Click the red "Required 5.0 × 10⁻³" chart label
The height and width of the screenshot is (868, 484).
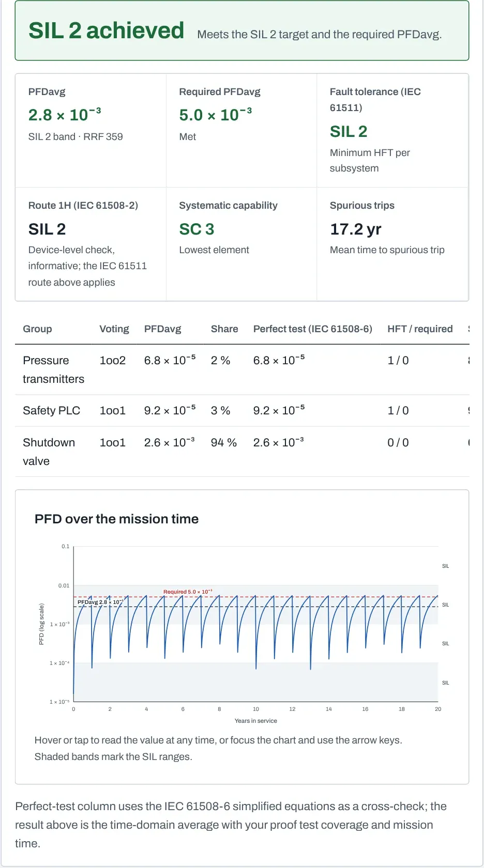[188, 592]
